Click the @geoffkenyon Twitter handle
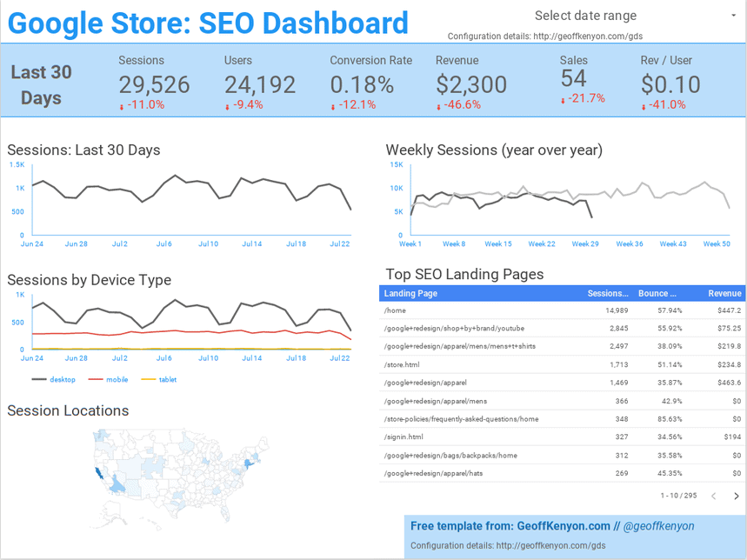 tap(657, 526)
